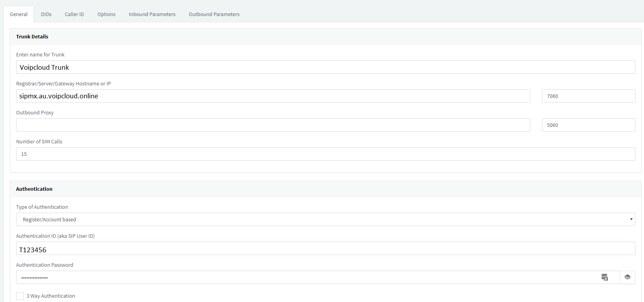Click the Registrar/Server/Gateway Hostname or IP label
Screen dimensions: 644x302
(64, 83)
